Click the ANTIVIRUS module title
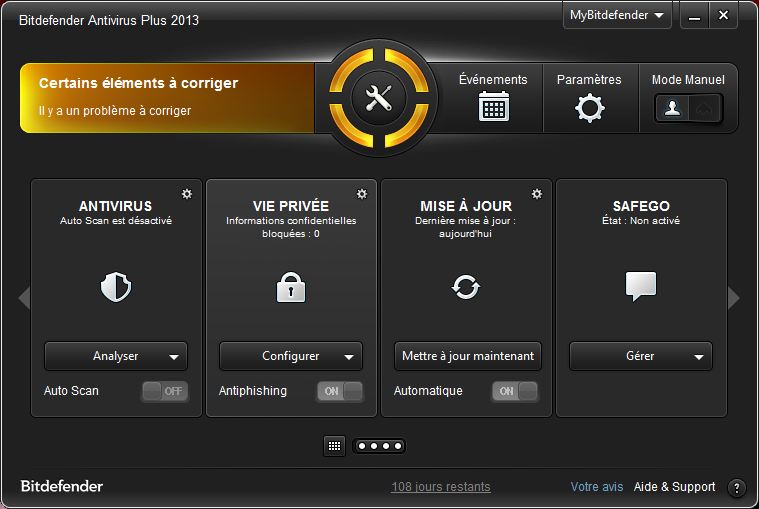759x509 pixels. click(116, 206)
